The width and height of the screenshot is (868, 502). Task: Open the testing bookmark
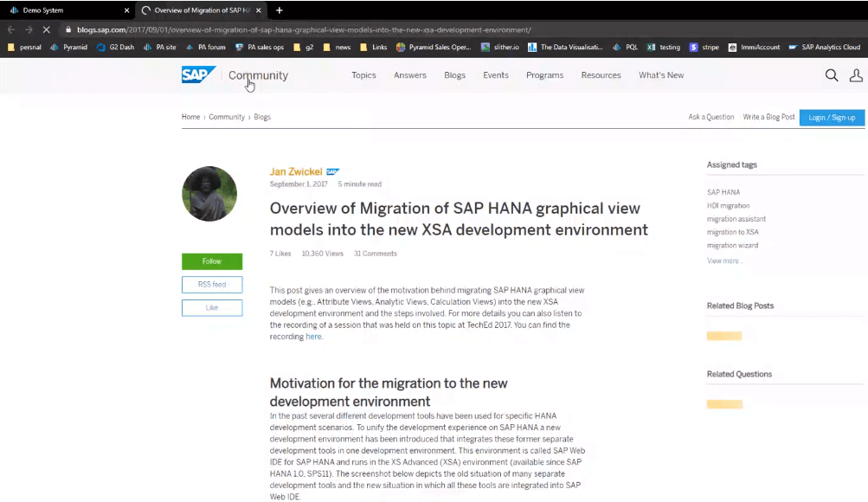(663, 47)
